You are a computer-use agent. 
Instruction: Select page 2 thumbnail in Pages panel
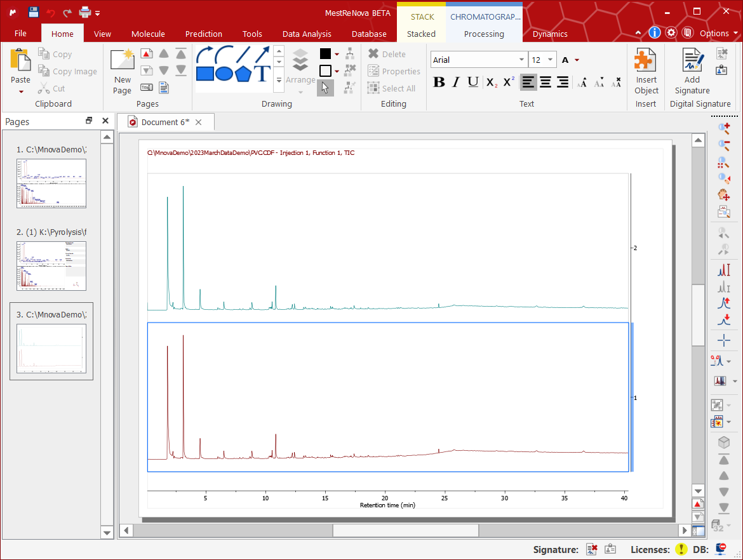point(51,265)
